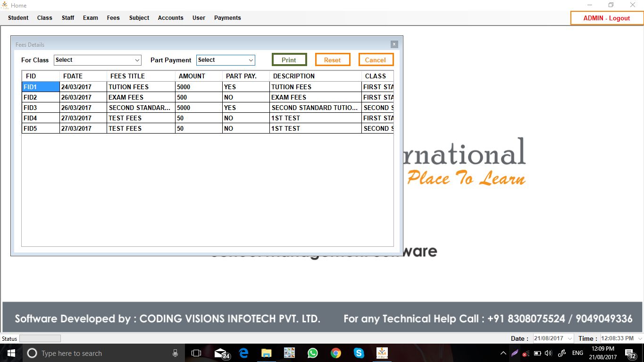Click the SECOND STANDAR... fees title cell
Viewport: 644px width, 362px height.
(x=141, y=108)
